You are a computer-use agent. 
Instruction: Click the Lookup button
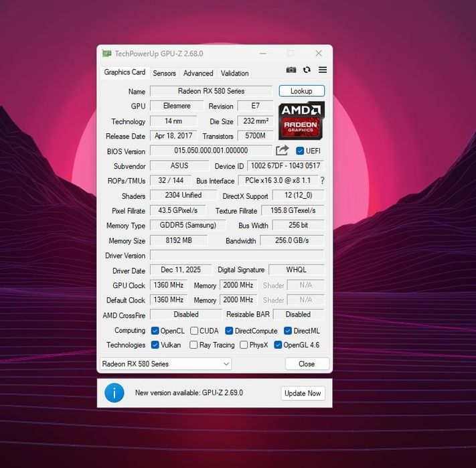click(301, 91)
